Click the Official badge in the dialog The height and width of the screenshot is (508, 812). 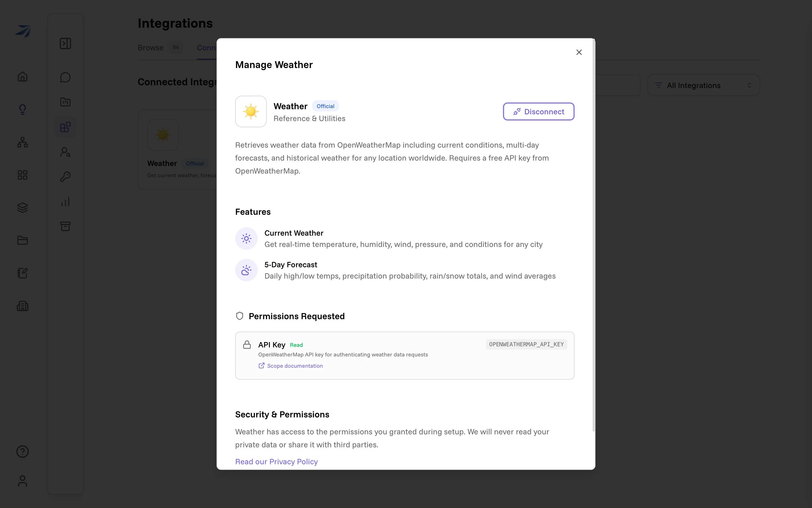[x=325, y=106]
